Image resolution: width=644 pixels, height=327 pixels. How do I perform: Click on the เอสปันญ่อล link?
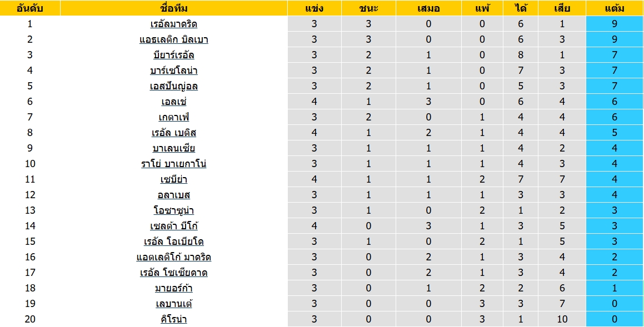(174, 86)
